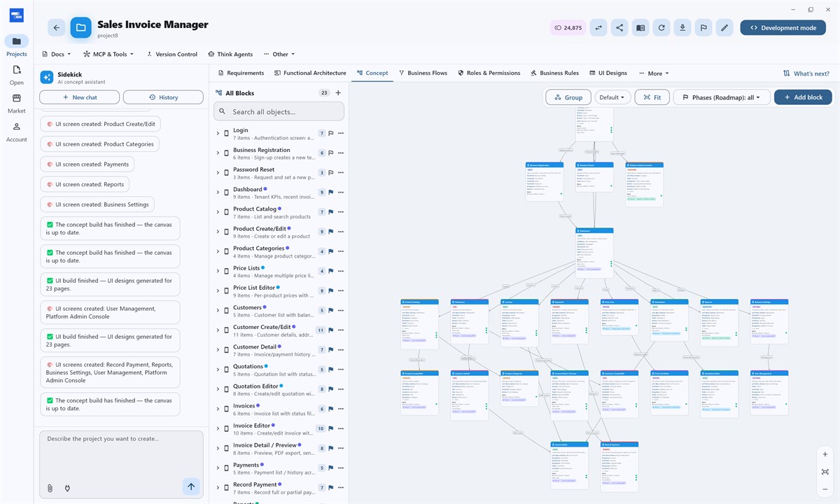Screen dimensions: 840x504
Task: Switch on Development mode
Action: point(783,28)
